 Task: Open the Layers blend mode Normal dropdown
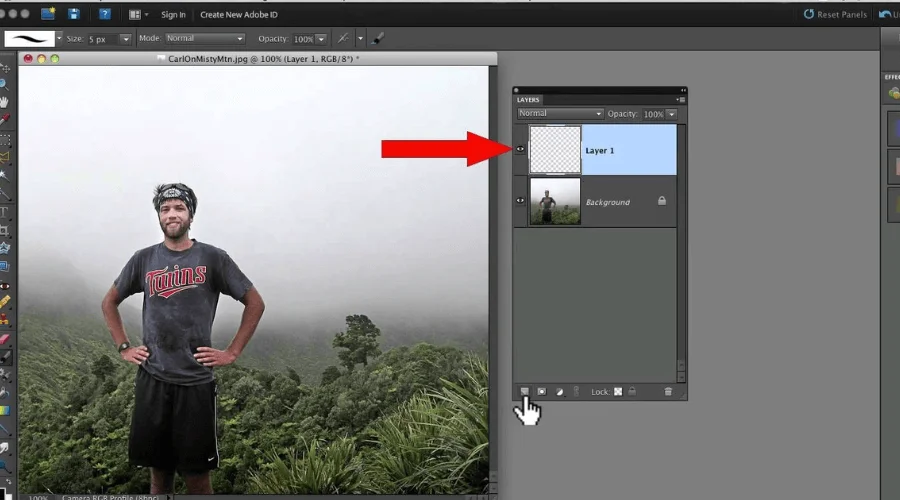[x=560, y=114]
